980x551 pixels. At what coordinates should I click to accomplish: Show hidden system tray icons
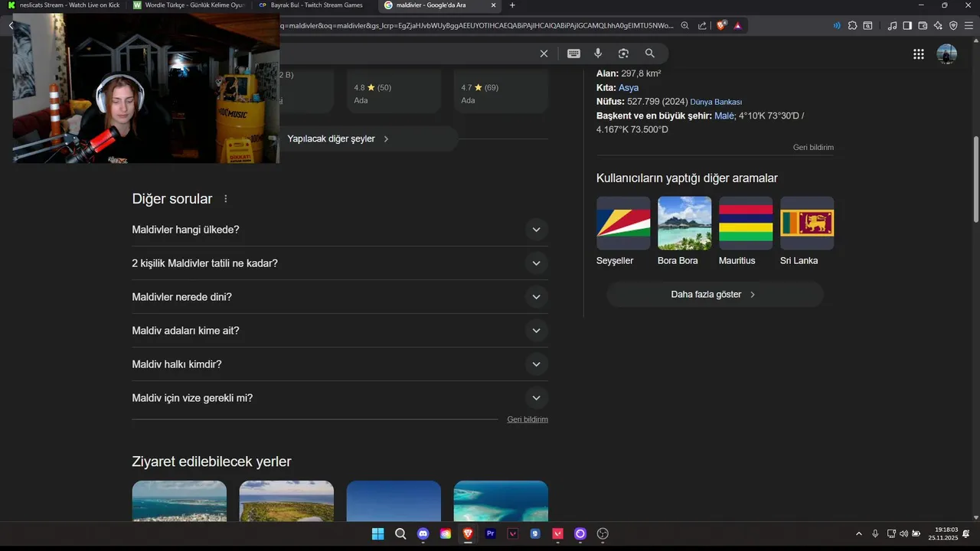pos(858,533)
